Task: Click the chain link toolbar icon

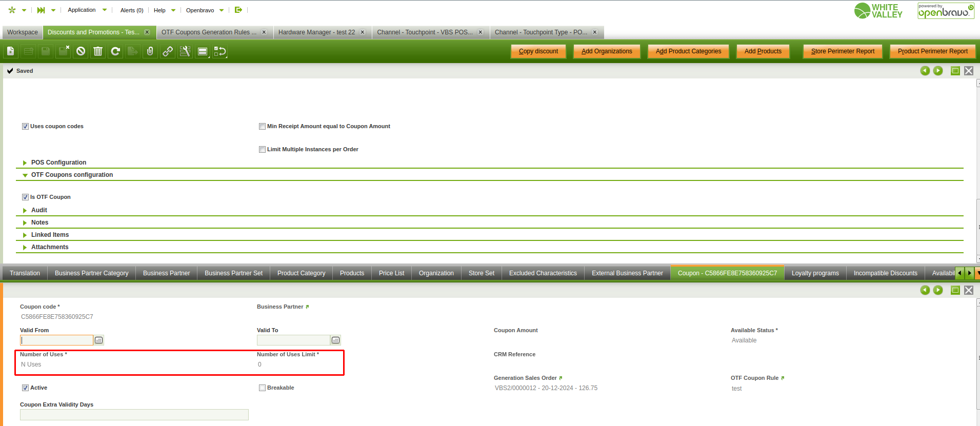Action: point(168,51)
